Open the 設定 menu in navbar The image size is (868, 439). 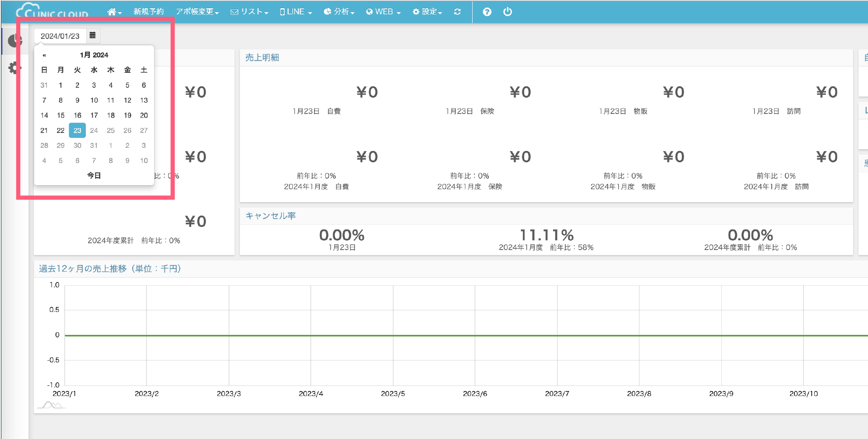(427, 12)
